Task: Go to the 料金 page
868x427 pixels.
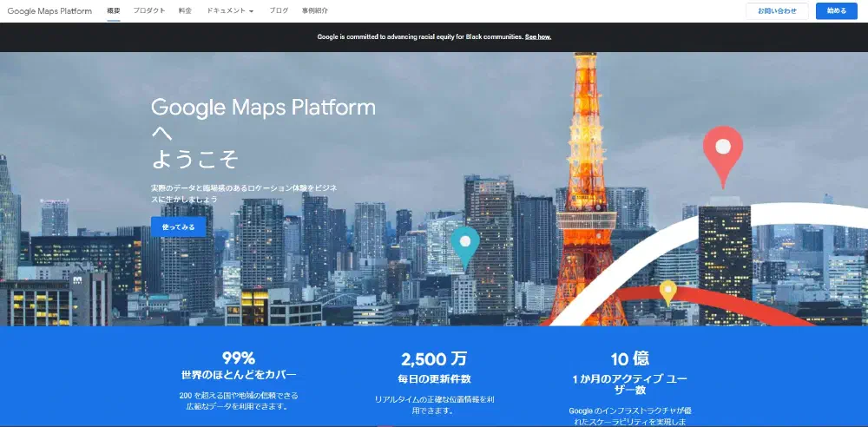Action: [186, 10]
